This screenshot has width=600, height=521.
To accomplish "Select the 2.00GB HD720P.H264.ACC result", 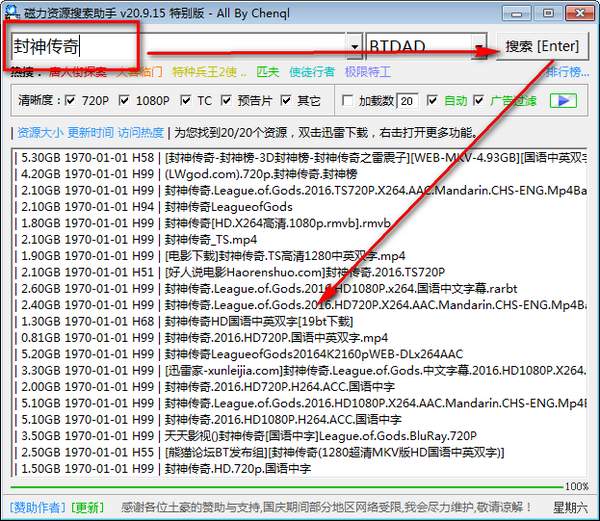I will tap(300, 387).
